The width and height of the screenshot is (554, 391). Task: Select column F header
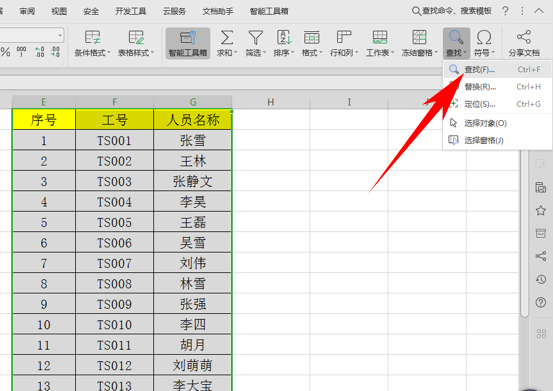coord(114,102)
